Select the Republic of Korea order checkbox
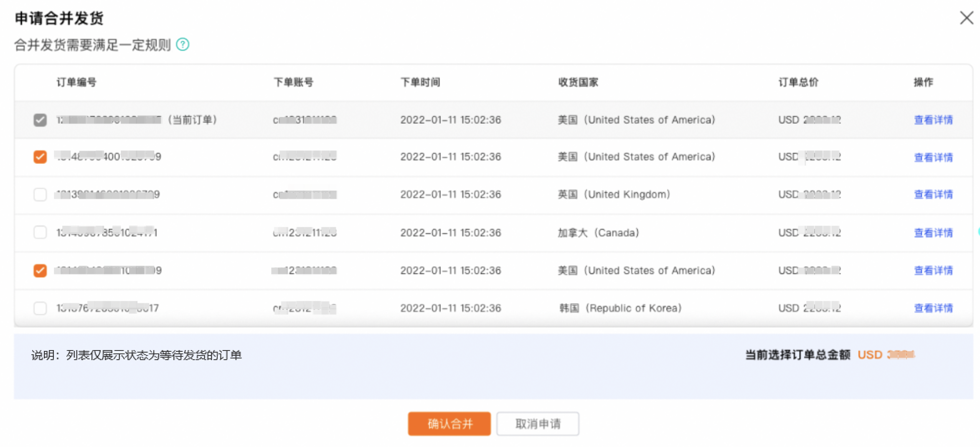980x447 pixels. point(40,308)
